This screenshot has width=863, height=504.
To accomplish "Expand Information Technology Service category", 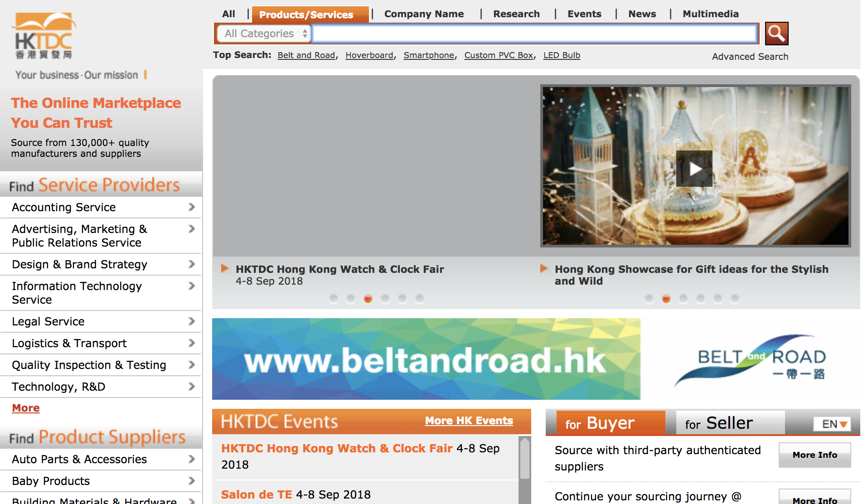I will [101, 293].
